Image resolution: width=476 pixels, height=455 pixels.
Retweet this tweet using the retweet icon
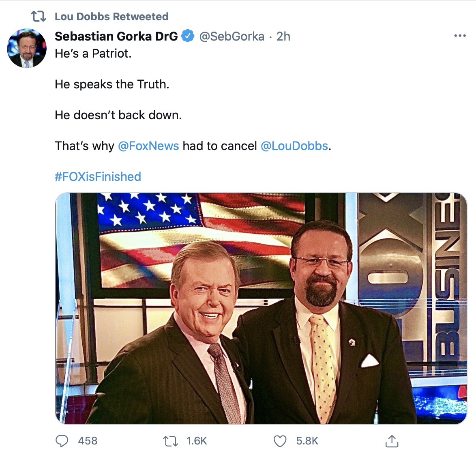pyautogui.click(x=171, y=441)
